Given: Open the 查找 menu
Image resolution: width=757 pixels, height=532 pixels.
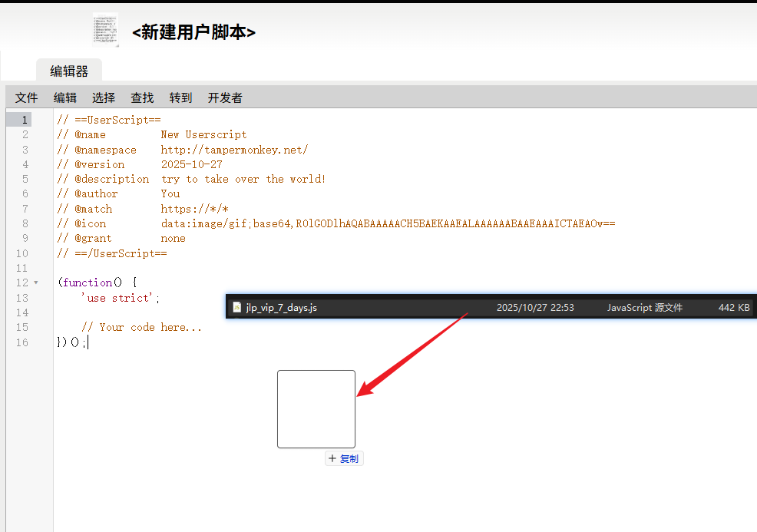Looking at the screenshot, I should click(142, 97).
